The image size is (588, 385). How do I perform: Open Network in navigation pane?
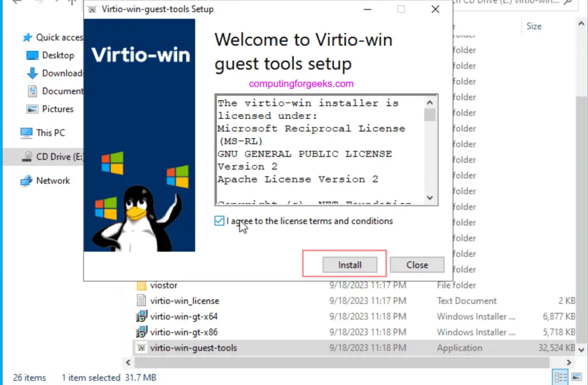point(53,181)
